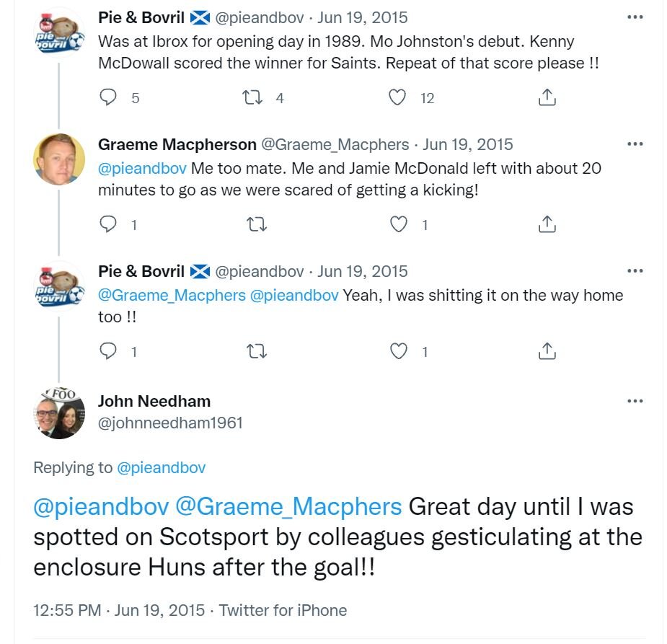Image resolution: width=667 pixels, height=644 pixels.
Task: Like the second Pie & Bovril tweet
Action: [399, 351]
